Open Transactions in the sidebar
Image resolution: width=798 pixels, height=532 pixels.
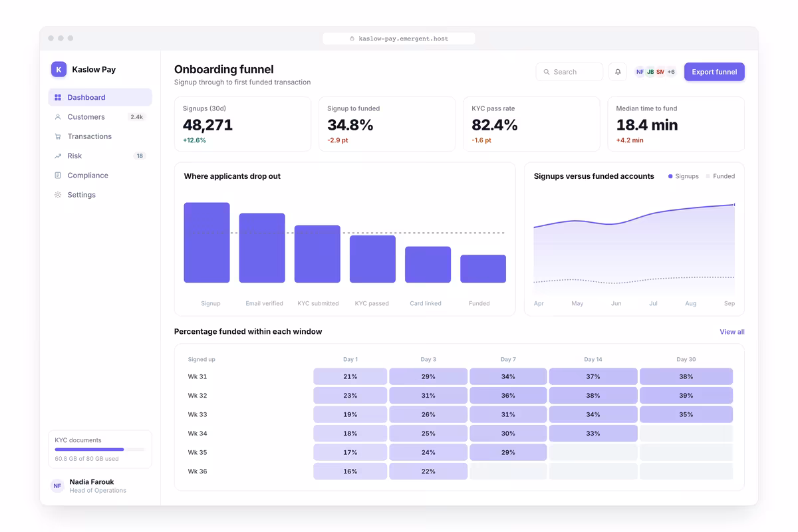[x=100, y=136]
